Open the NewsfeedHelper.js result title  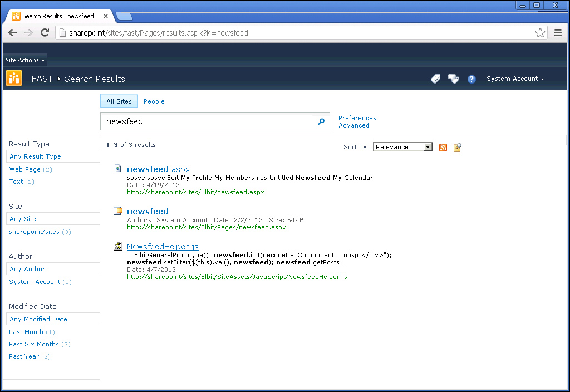pyautogui.click(x=163, y=247)
